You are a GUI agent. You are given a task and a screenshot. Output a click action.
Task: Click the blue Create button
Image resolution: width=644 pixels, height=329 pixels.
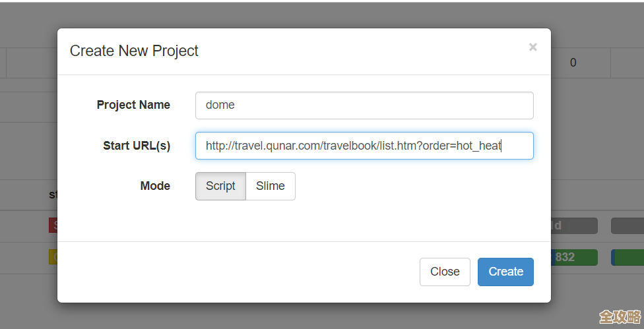point(505,272)
